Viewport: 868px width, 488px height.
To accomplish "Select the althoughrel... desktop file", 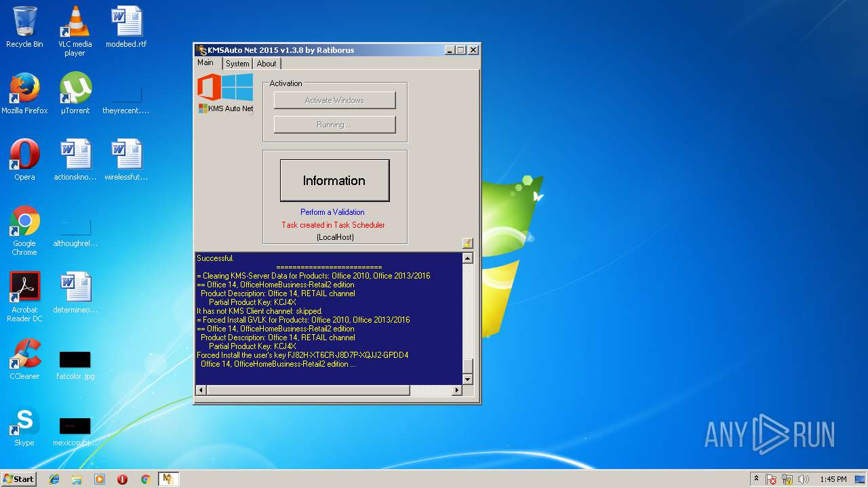I will [75, 233].
